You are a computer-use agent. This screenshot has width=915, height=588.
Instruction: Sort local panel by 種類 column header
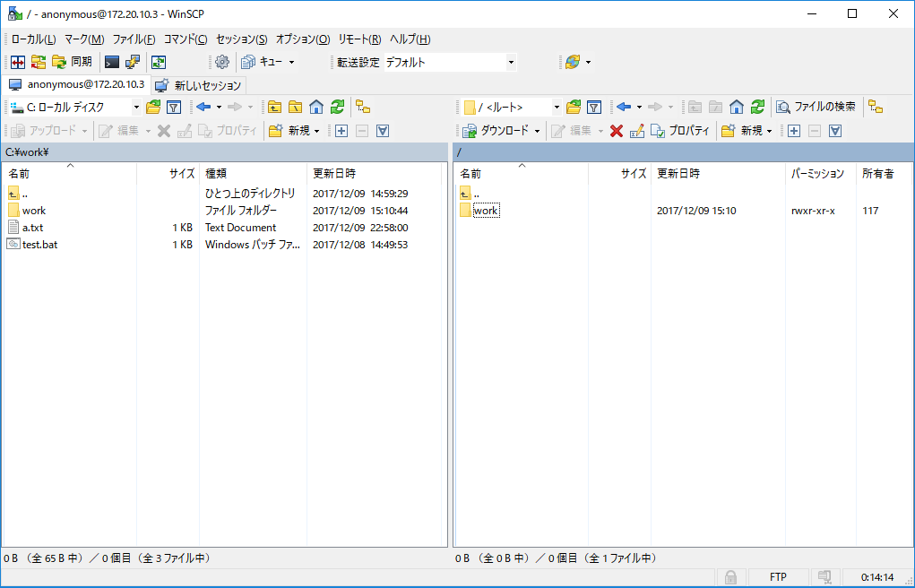coord(253,173)
